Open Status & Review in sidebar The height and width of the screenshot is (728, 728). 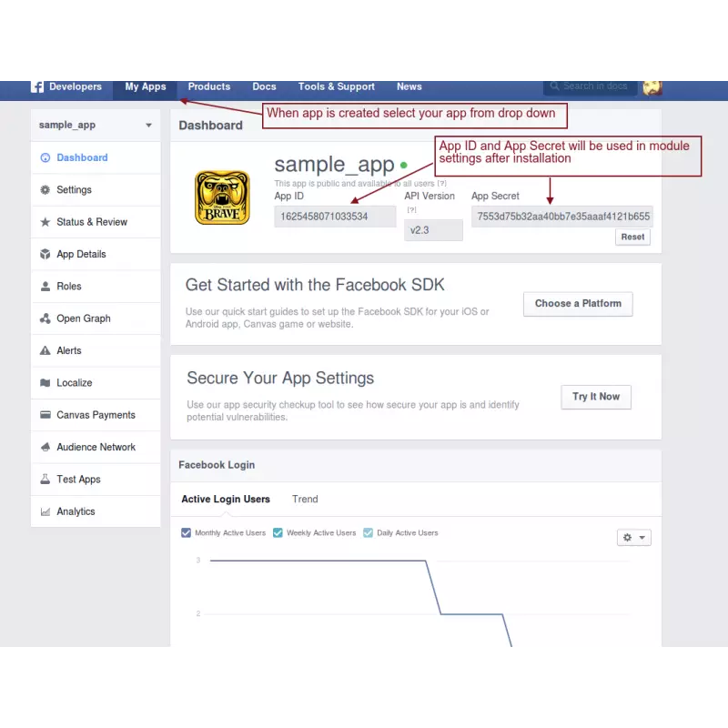(x=96, y=222)
